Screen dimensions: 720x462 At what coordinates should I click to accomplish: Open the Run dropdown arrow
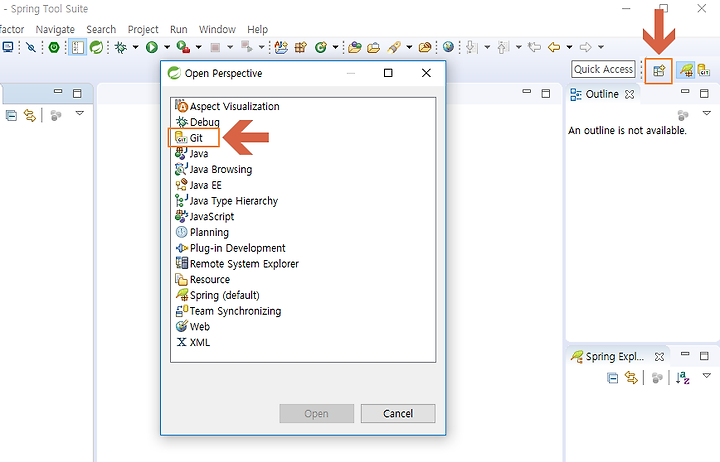(167, 47)
